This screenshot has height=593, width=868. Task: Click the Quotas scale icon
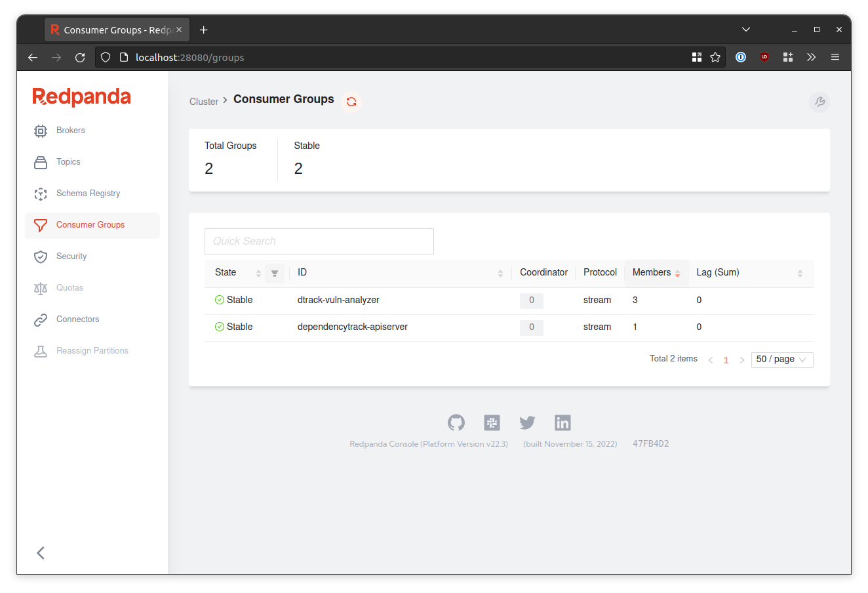(x=41, y=289)
